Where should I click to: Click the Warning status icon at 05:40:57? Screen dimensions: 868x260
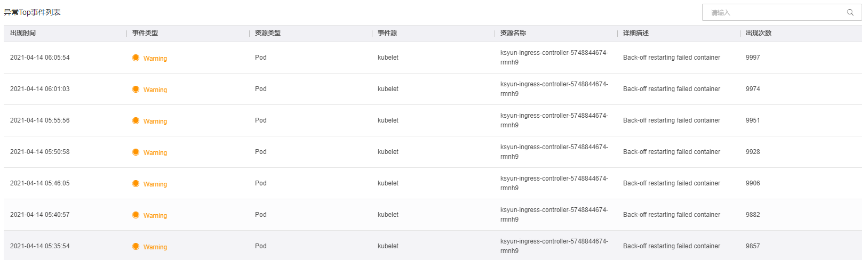pyautogui.click(x=136, y=215)
